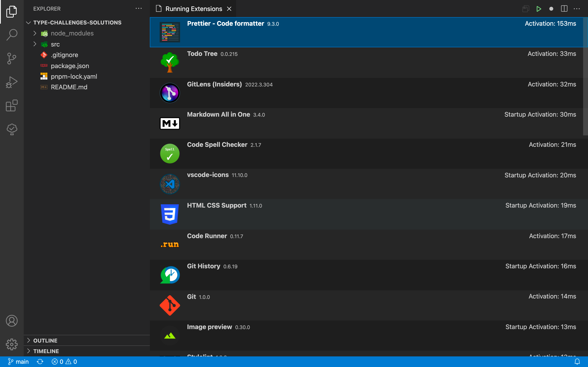This screenshot has width=588, height=367.
Task: Open the Manage gear menu
Action: tap(12, 344)
